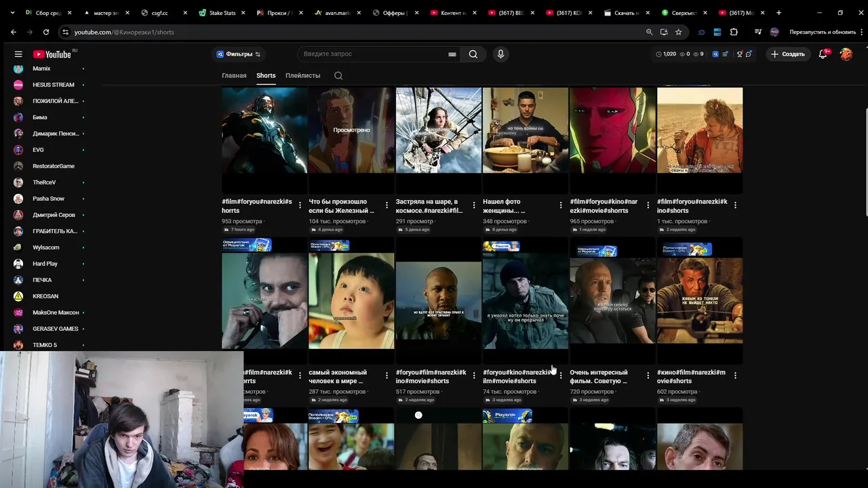This screenshot has height=488, width=868.
Task: Bookmark this page with the star icon
Action: (678, 32)
